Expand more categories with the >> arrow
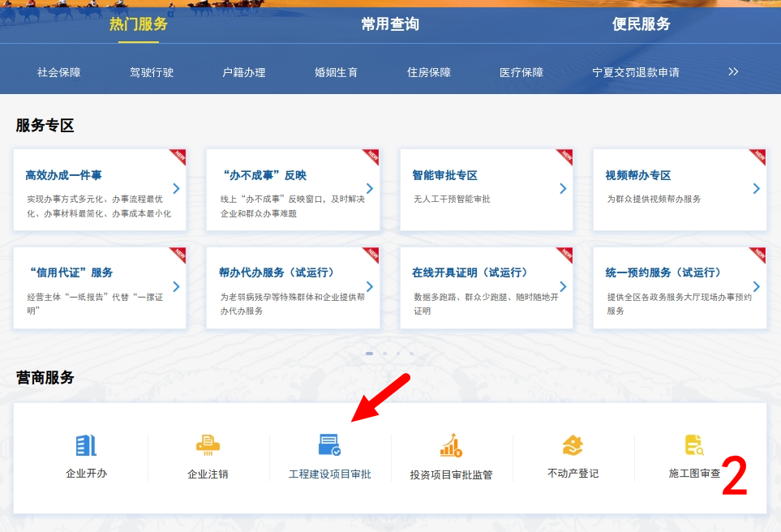 pyautogui.click(x=733, y=71)
